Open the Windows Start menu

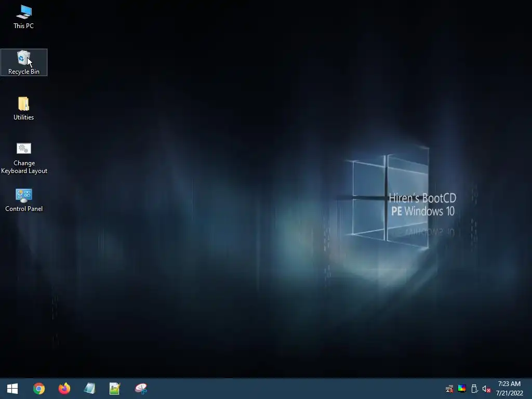(12, 389)
